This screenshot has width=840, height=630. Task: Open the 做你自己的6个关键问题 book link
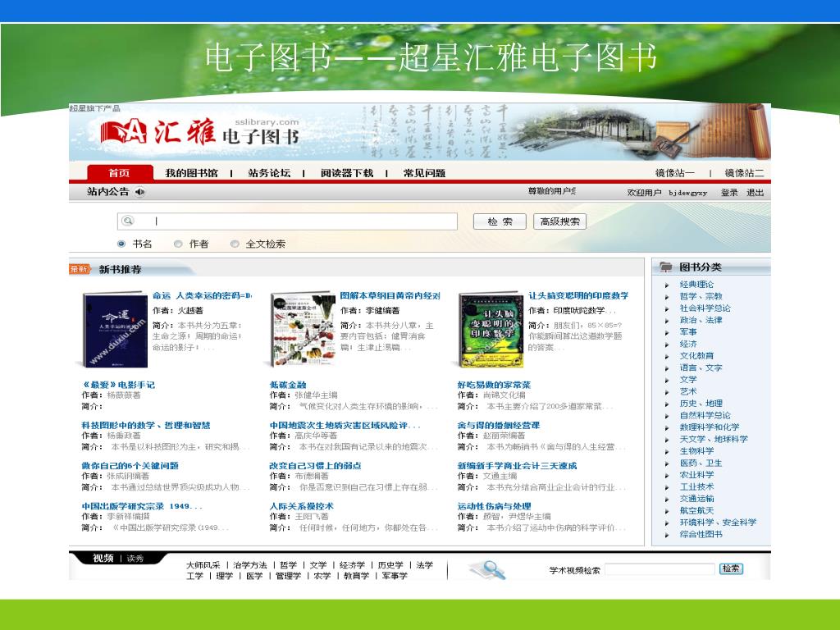(x=130, y=466)
